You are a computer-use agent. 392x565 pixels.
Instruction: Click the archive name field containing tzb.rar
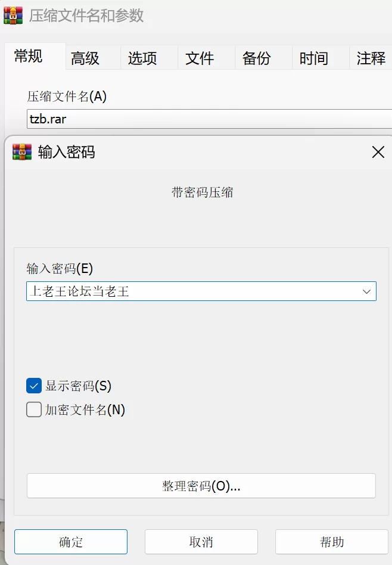(209, 119)
